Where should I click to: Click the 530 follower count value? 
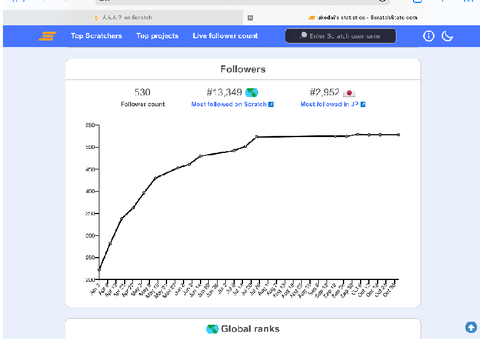(142, 92)
